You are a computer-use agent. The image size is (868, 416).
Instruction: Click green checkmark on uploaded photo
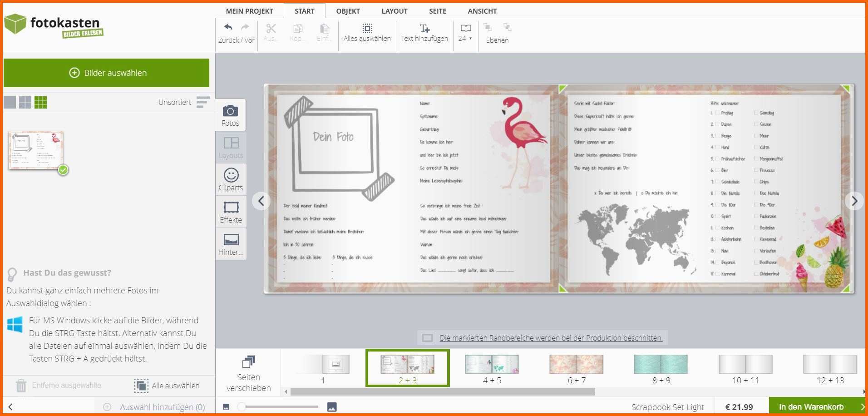click(63, 170)
